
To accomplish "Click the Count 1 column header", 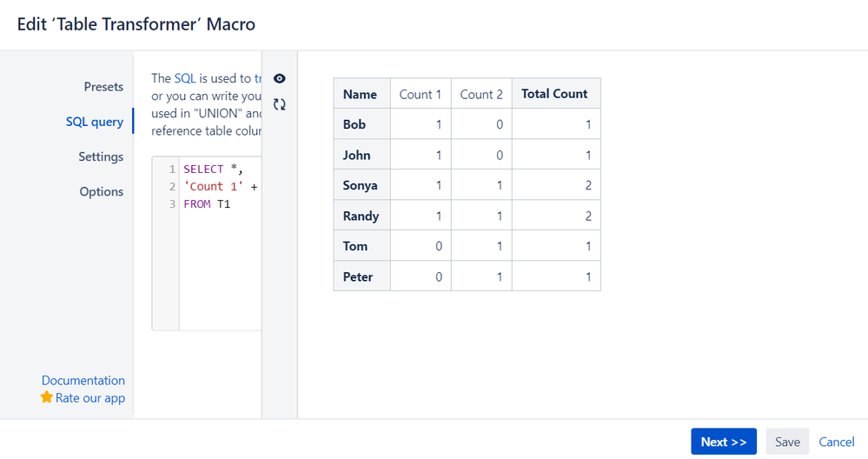I will point(421,94).
